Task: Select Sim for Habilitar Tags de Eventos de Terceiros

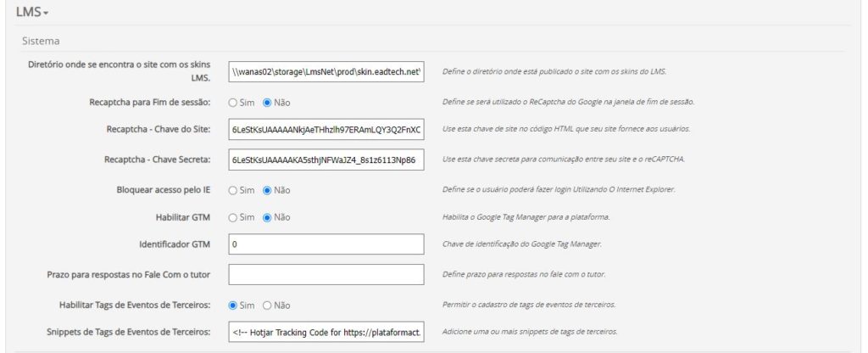Action: coord(231,305)
